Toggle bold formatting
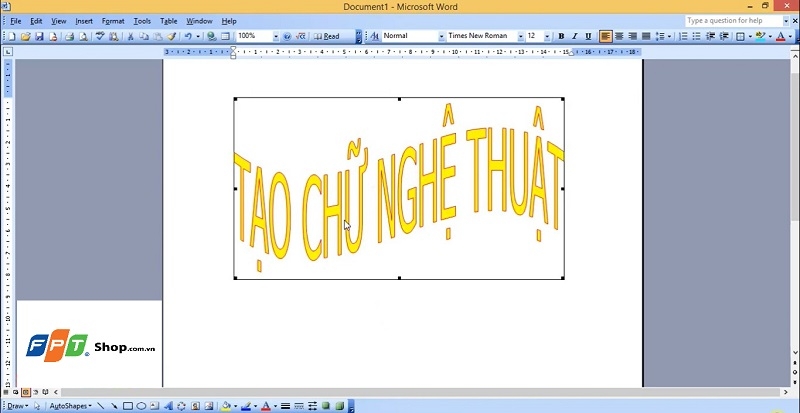This screenshot has width=800, height=413. [x=561, y=36]
